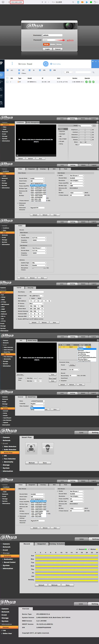Viewport: 99px width, 644px height.
Task: Enable the Send Email checkbox in IVS parameters
Action: (x=60, y=378)
